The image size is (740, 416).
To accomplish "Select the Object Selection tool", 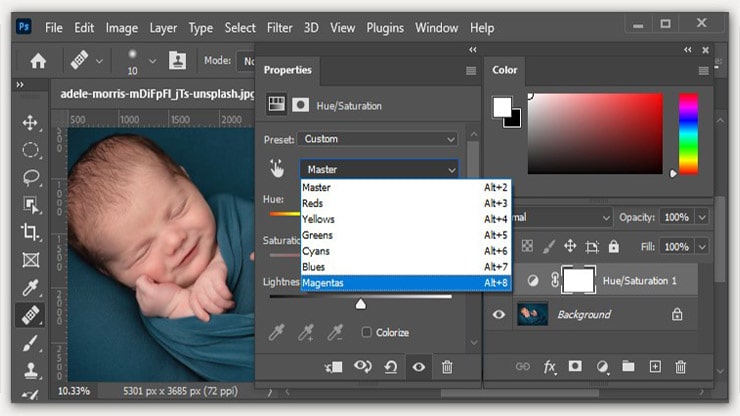I will coord(31,205).
